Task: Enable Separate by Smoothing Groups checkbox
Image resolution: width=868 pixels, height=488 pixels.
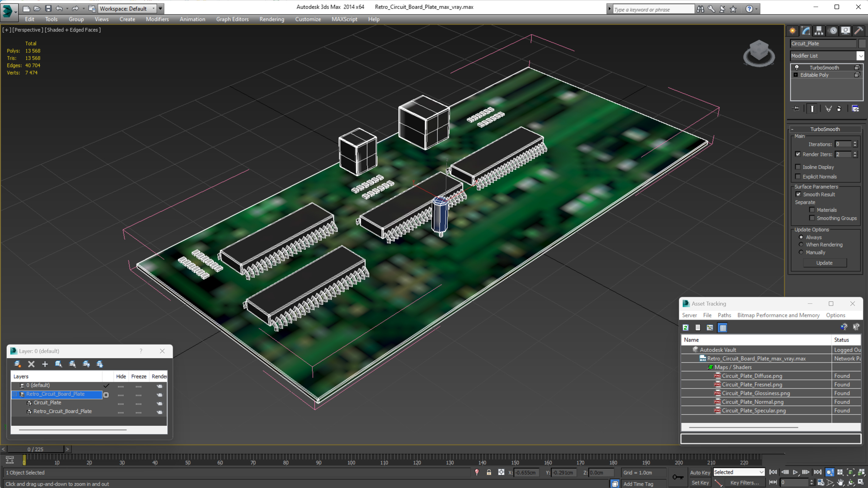Action: click(x=812, y=218)
